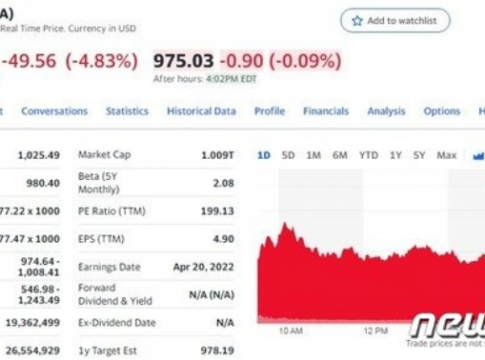Add stock to watchlist button

pos(395,21)
